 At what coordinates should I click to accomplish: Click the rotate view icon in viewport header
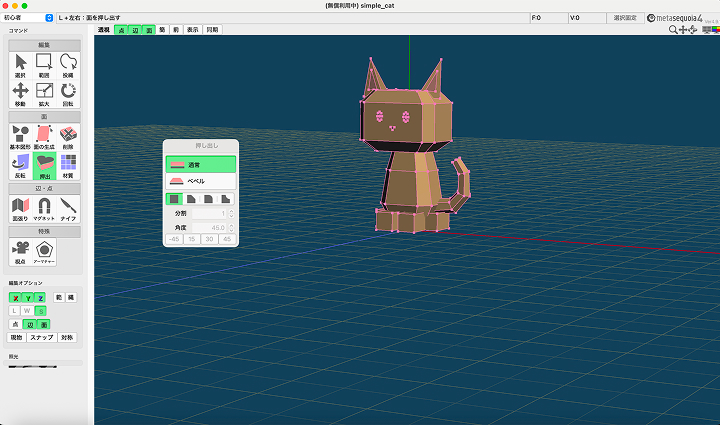[x=692, y=30]
